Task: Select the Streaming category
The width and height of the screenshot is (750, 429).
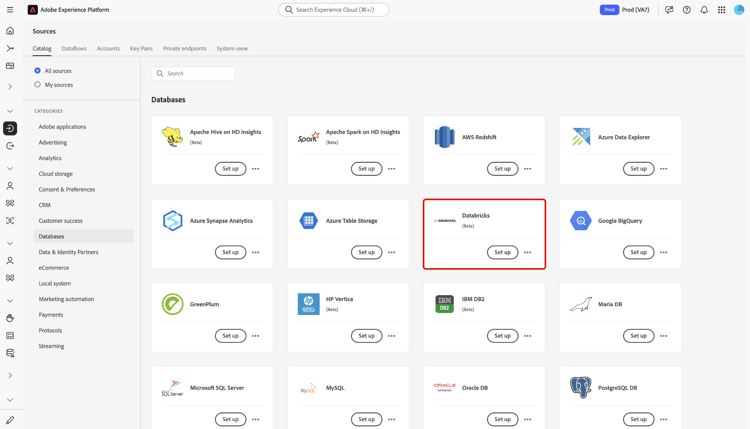Action: tap(51, 346)
